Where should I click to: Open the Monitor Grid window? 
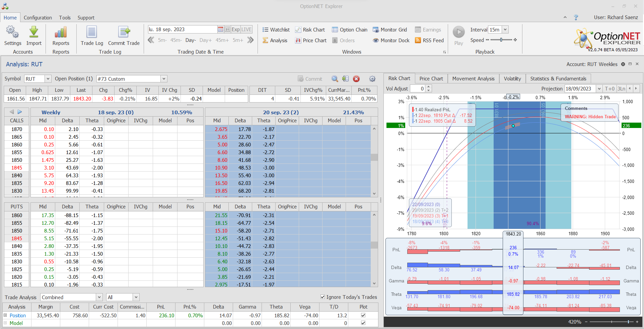pyautogui.click(x=390, y=29)
